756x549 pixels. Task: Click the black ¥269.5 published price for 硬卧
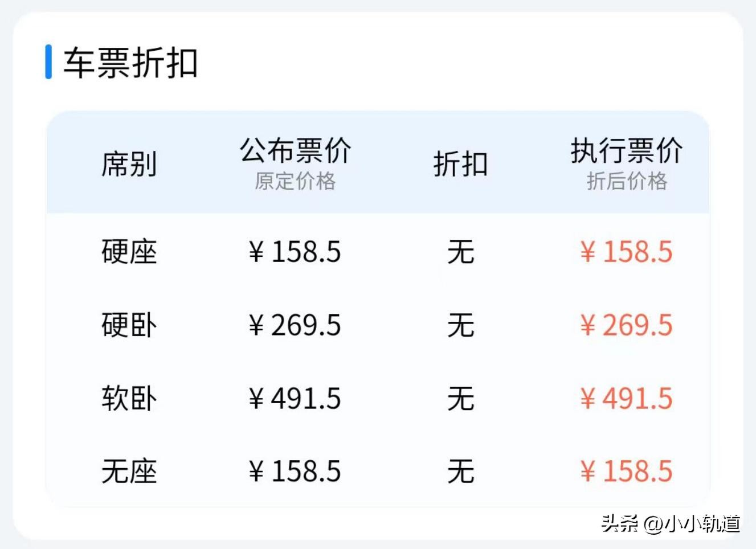tap(295, 325)
